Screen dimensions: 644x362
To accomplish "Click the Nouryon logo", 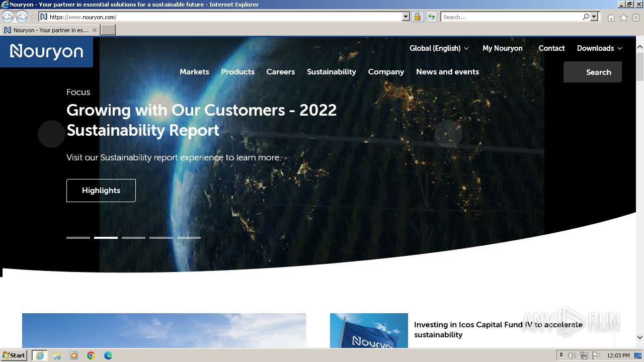I will tap(46, 51).
